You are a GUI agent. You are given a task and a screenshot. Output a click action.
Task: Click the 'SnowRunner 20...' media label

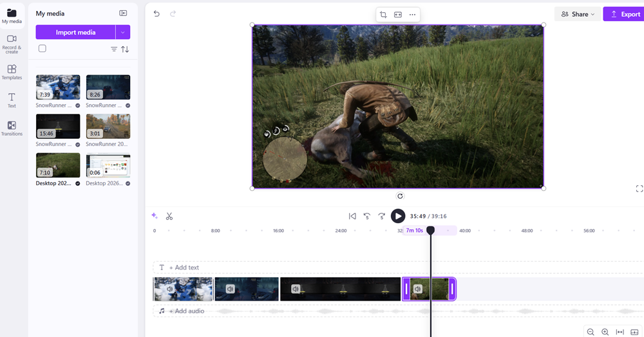(107, 144)
